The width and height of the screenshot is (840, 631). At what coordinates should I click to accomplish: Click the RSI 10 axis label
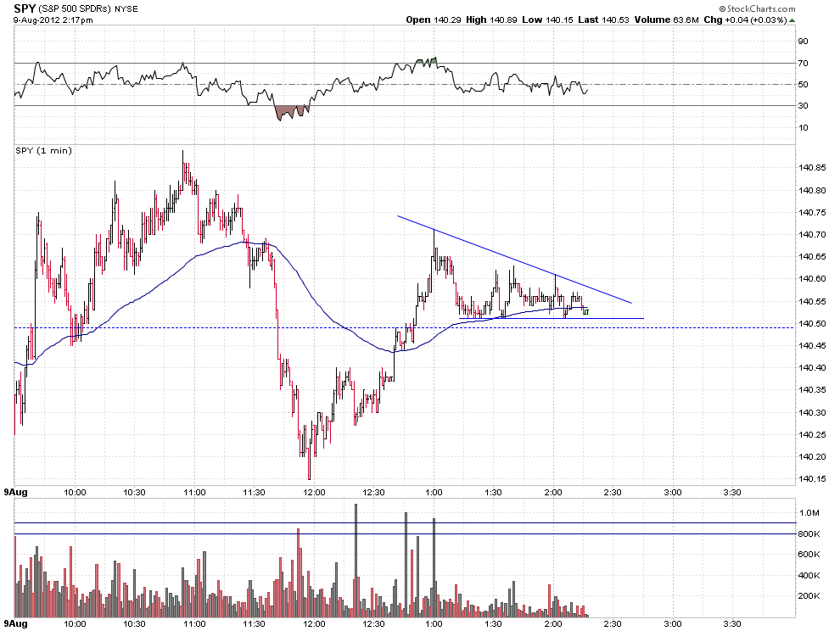[x=803, y=127]
